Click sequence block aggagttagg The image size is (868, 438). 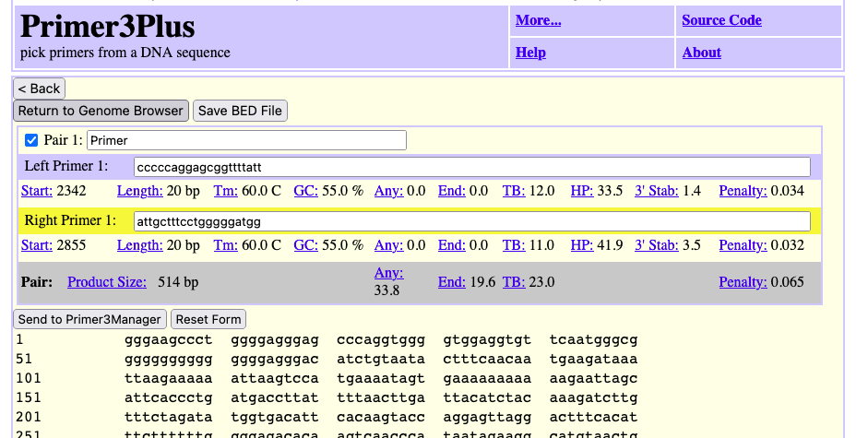tap(487, 418)
